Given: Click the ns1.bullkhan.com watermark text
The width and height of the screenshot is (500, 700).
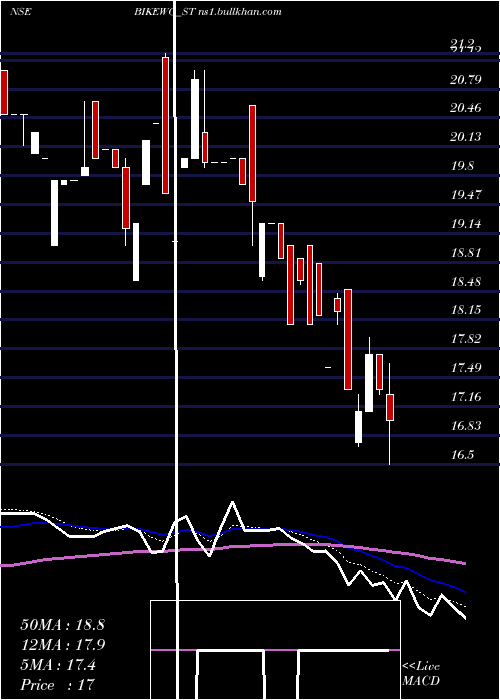Looking at the screenshot, I should 239,12.
